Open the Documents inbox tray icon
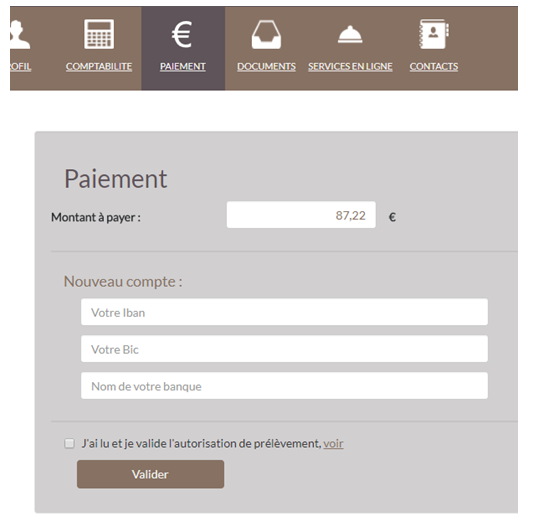Screen dimensions: 540x526 [266, 34]
